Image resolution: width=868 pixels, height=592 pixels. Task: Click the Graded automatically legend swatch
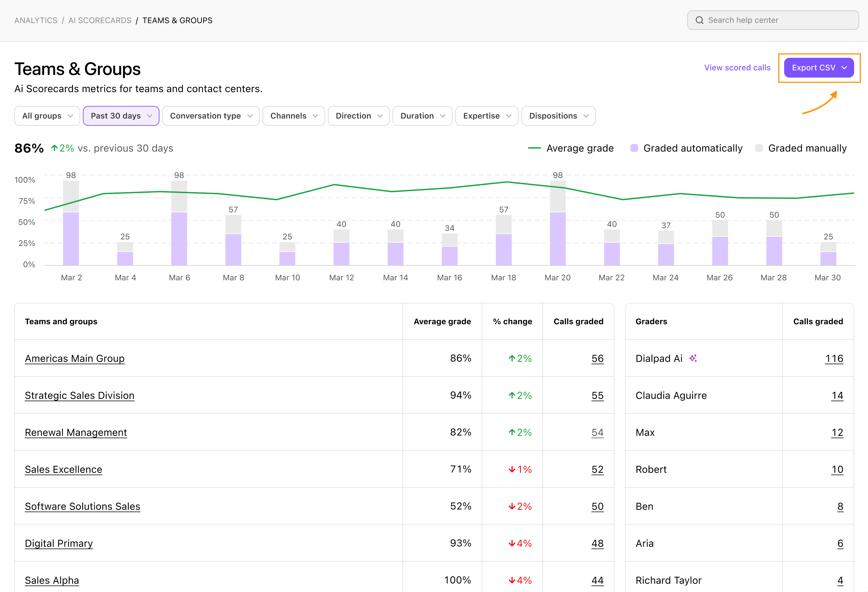click(634, 148)
